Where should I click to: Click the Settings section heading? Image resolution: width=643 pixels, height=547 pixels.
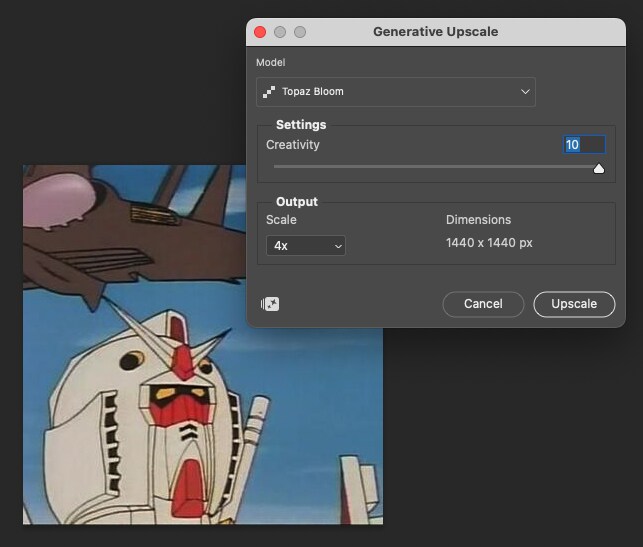pyautogui.click(x=301, y=125)
